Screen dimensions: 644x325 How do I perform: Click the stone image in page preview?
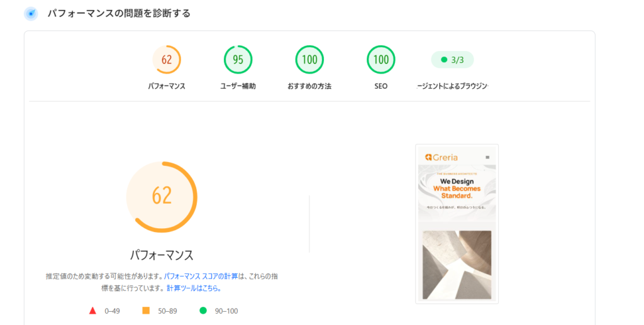[x=457, y=265]
